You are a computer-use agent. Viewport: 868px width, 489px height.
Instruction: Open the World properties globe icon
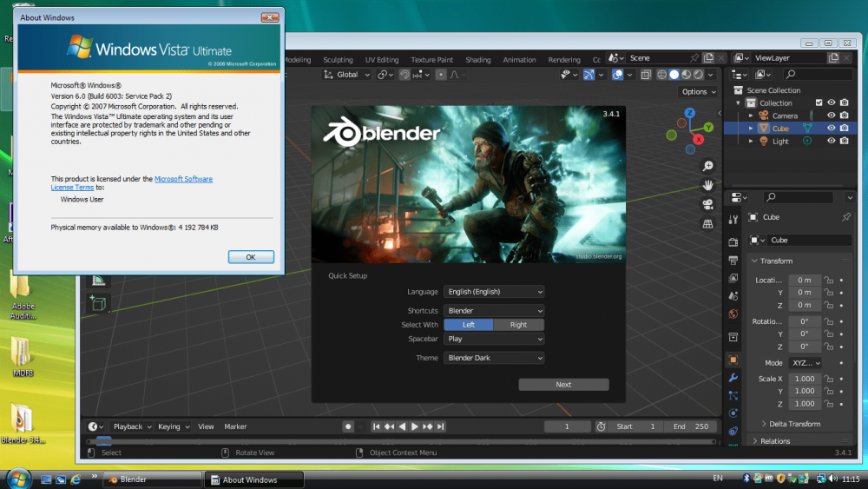tap(733, 314)
